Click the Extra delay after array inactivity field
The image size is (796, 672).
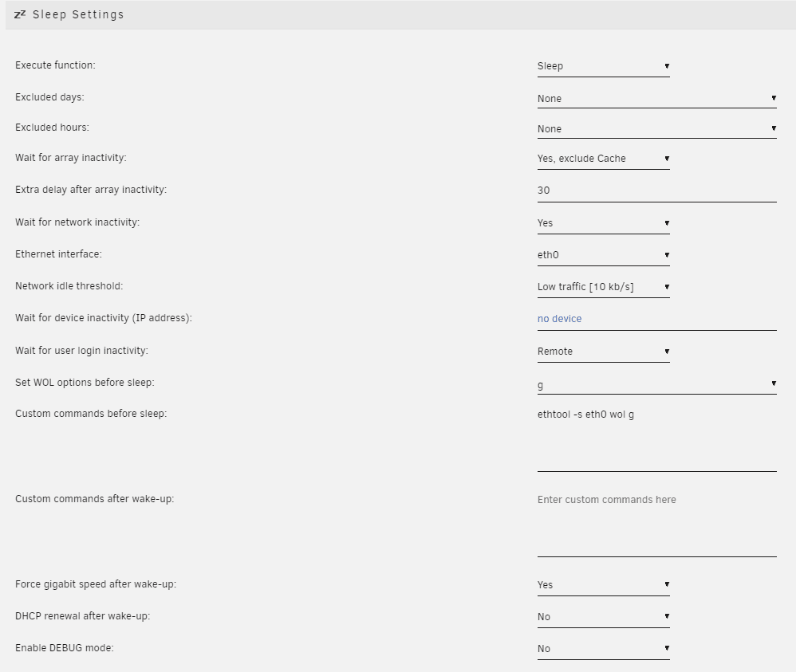pos(657,191)
